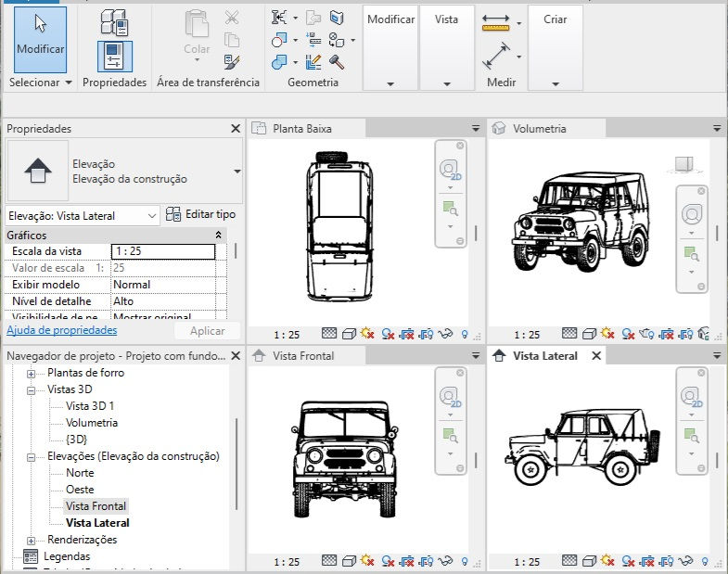Click the copy to clipboard icon

click(232, 40)
